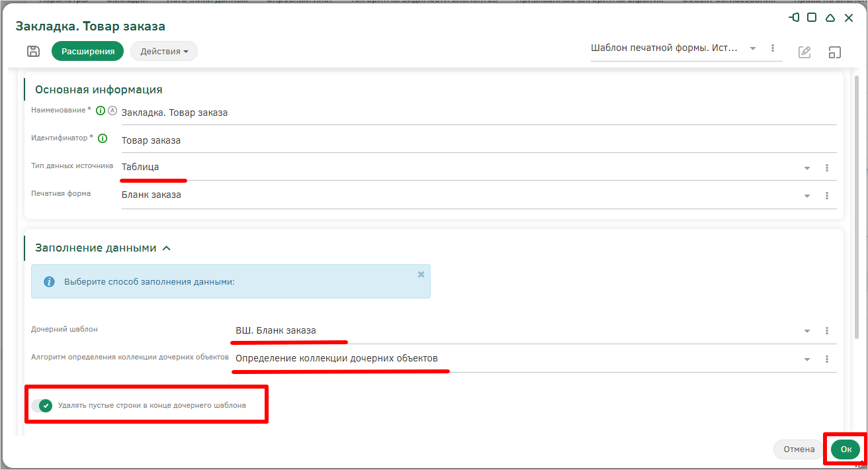Confirm with the Ок button

pos(846,449)
